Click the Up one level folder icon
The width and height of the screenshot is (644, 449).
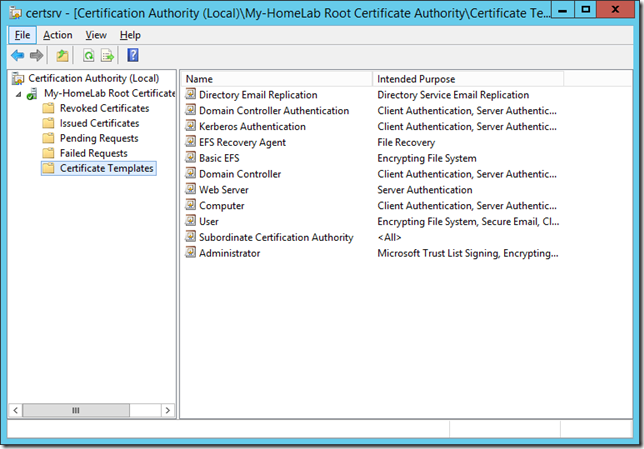point(62,55)
